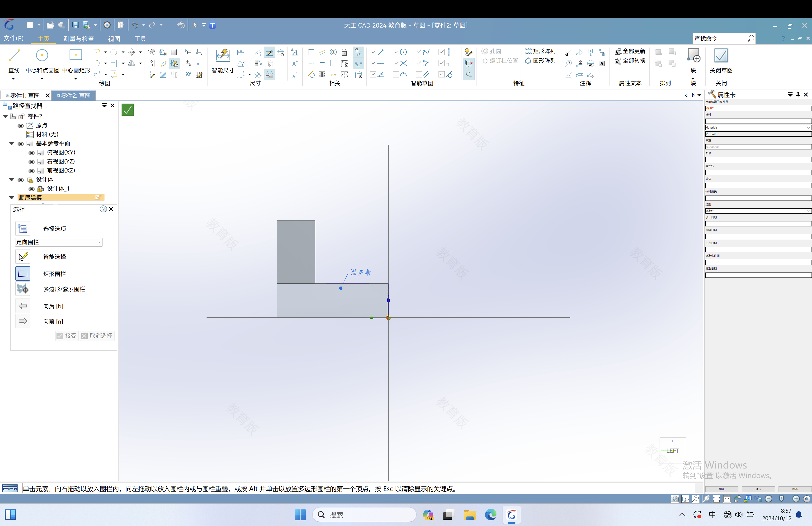The width and height of the screenshot is (812, 526).
Task: Click the 关闭草图 close sketch icon
Action: [x=721, y=55]
